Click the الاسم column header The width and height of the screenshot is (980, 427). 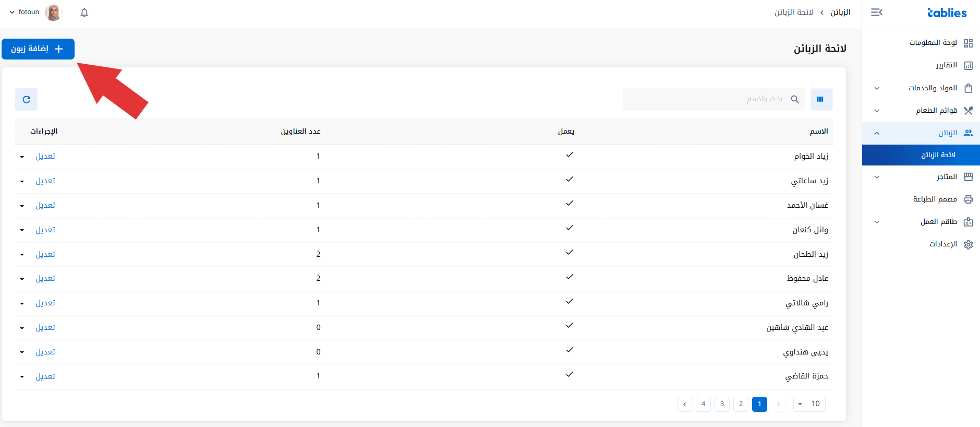click(819, 132)
